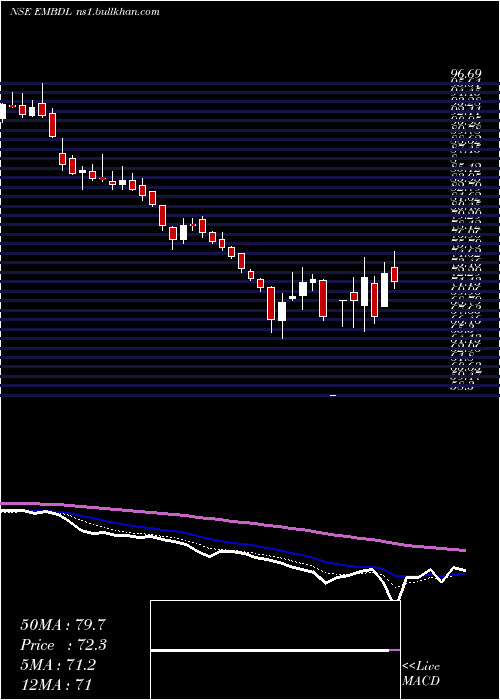Click inside the MACD indicator box
Screen dimensions: 500x700
(x=275, y=650)
